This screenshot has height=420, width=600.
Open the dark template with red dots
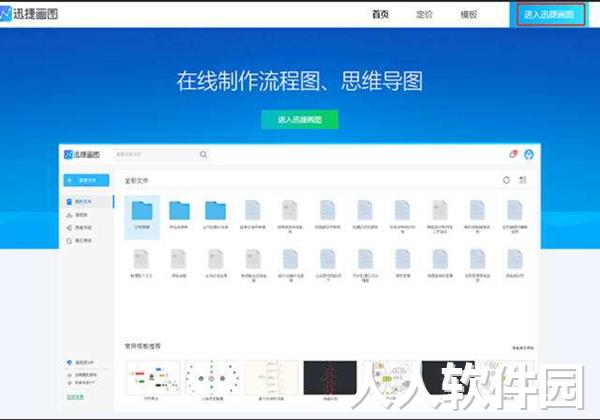coord(330,377)
